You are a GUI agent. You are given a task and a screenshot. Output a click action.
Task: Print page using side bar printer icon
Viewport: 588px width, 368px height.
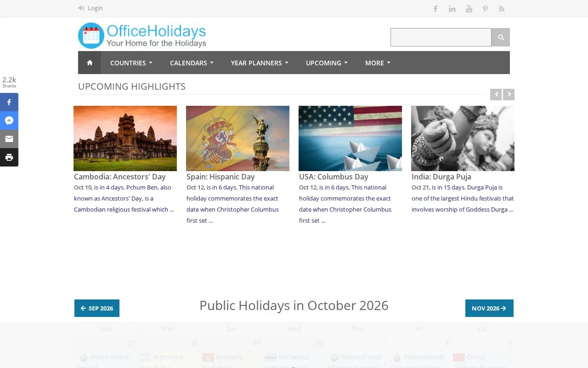pyautogui.click(x=9, y=157)
